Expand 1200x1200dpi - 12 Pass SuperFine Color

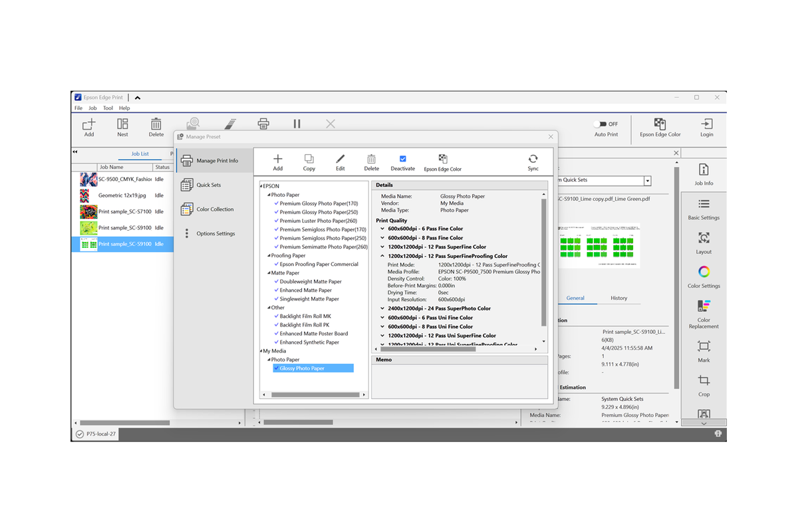(382, 247)
